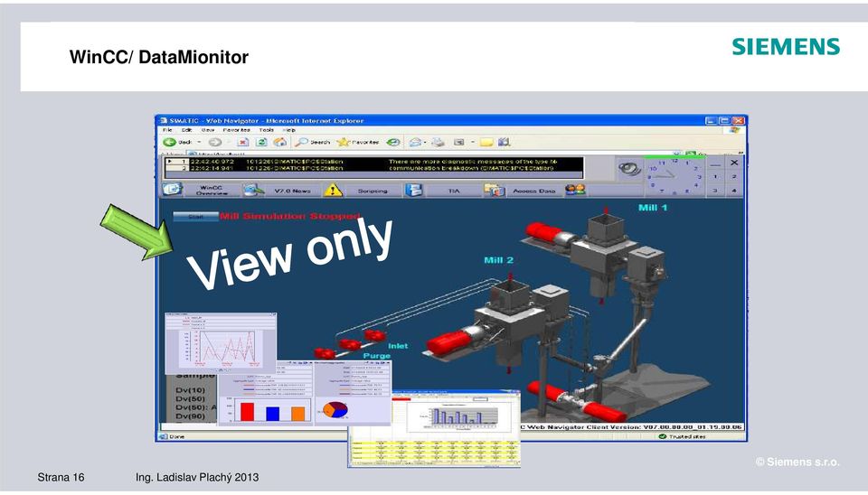Click screen selector button 4

pyautogui.click(x=733, y=191)
